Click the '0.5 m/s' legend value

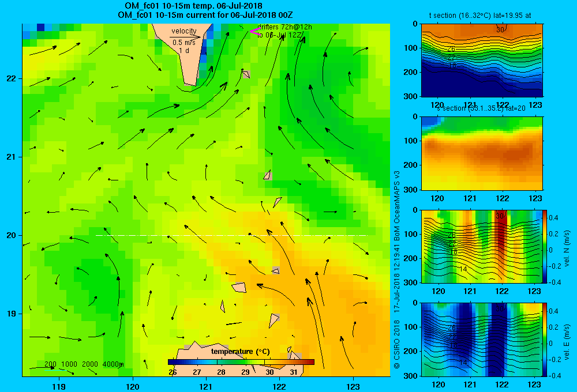(184, 43)
